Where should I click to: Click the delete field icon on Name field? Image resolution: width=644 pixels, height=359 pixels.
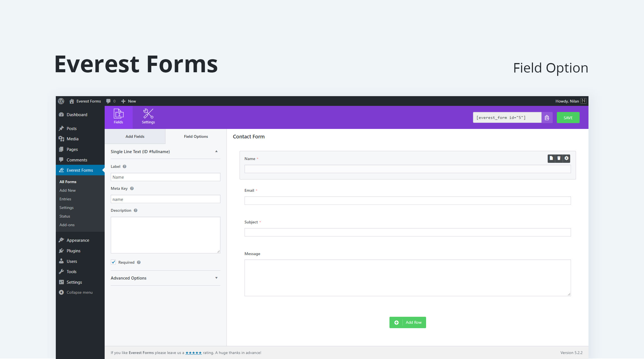click(x=559, y=158)
